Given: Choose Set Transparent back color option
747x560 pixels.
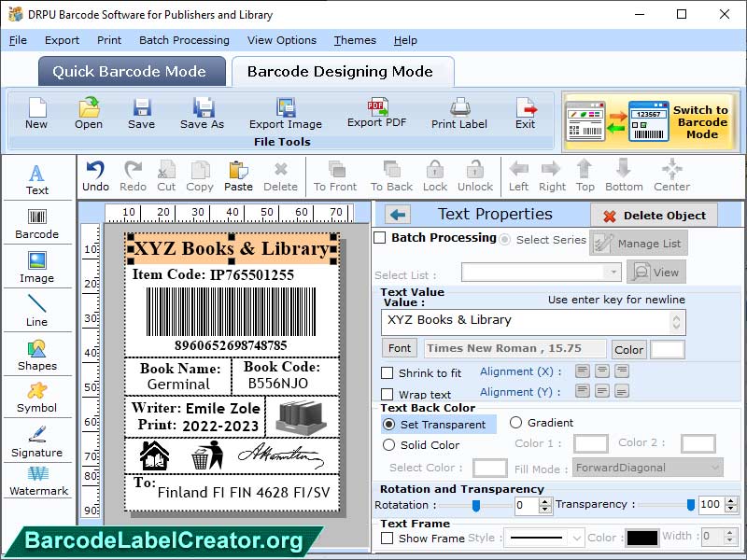Looking at the screenshot, I should tap(389, 425).
